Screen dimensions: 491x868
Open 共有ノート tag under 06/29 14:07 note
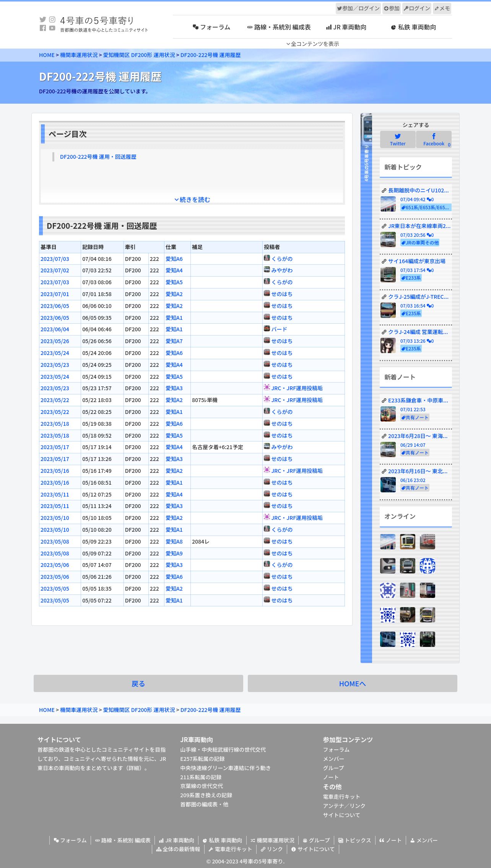[415, 453]
